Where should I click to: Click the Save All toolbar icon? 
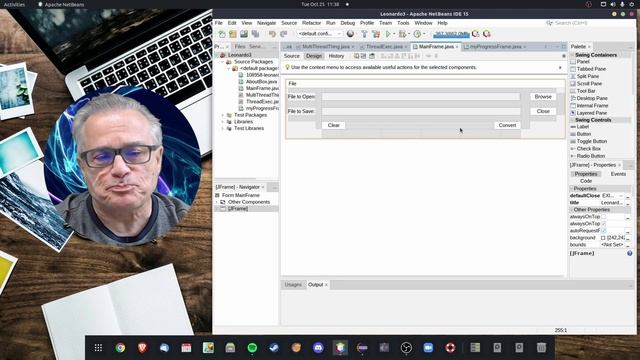click(255, 34)
